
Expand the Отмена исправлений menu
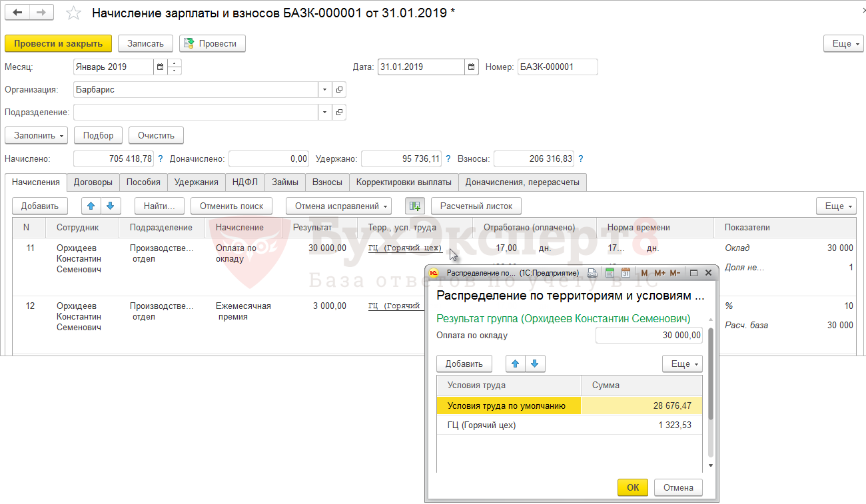(338, 206)
